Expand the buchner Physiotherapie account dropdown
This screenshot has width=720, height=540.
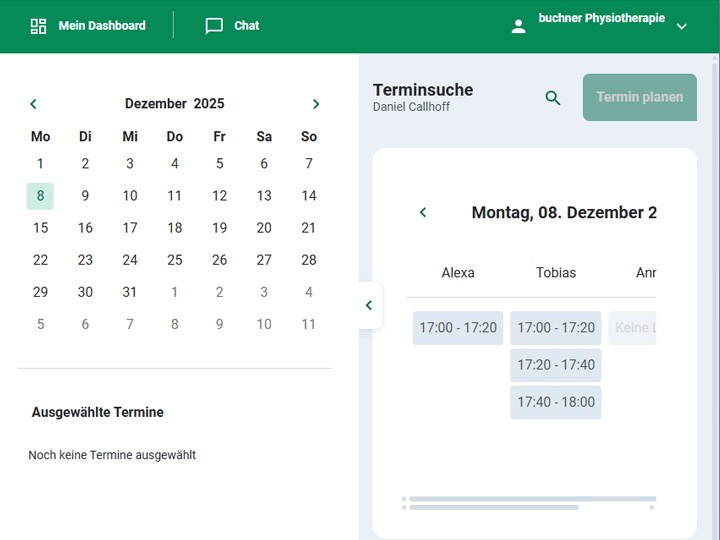[682, 27]
